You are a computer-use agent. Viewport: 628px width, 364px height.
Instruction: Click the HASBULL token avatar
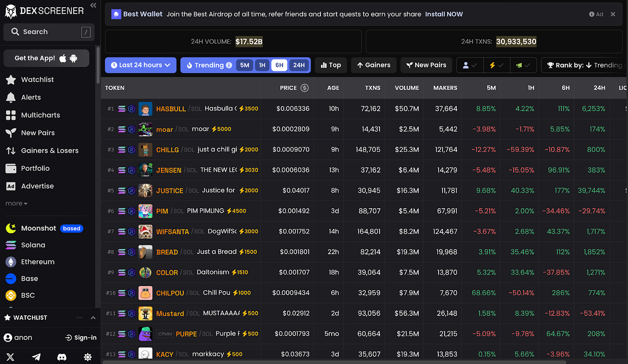(145, 109)
